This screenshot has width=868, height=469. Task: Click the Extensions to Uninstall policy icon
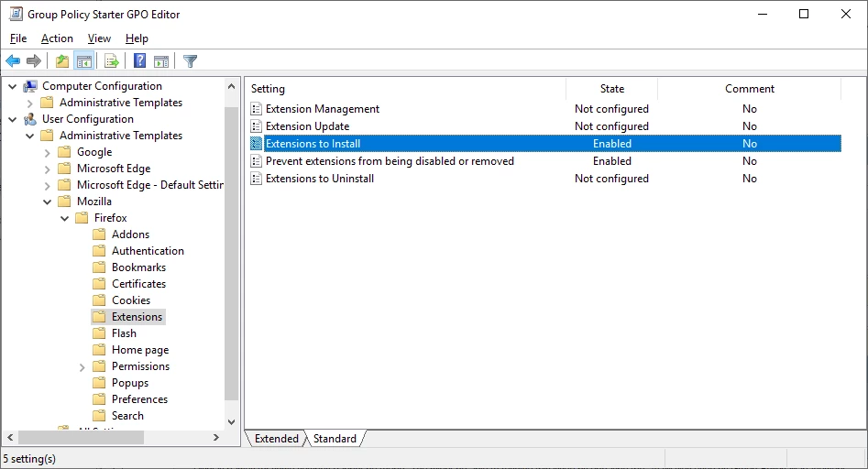[257, 179]
